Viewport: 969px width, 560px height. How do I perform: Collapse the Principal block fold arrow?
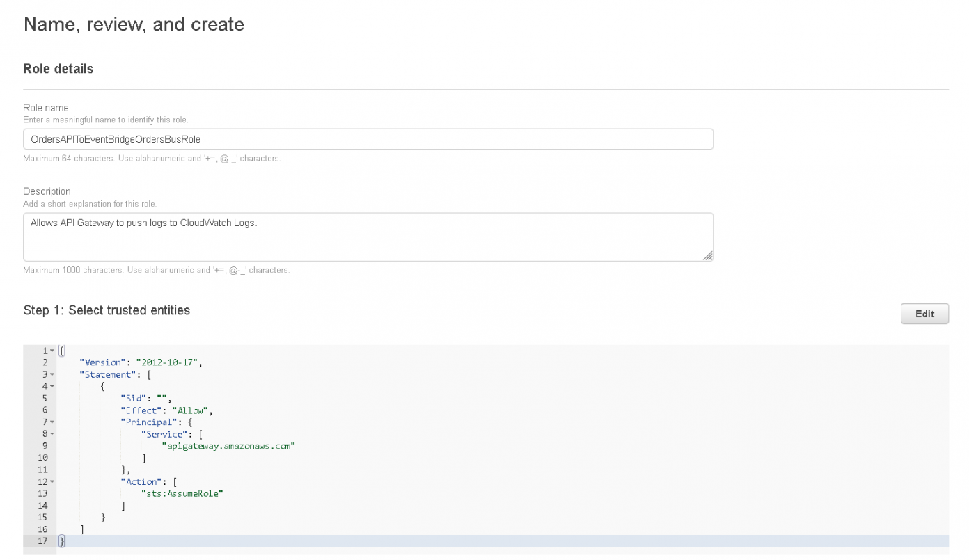(52, 422)
